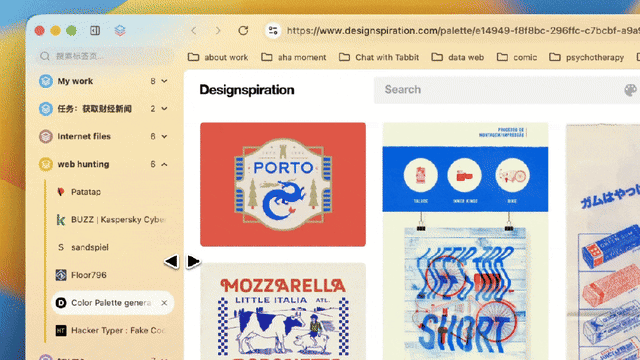Viewport: 640px width, 360px height.
Task: Expand the Internet files chevron
Action: [164, 136]
